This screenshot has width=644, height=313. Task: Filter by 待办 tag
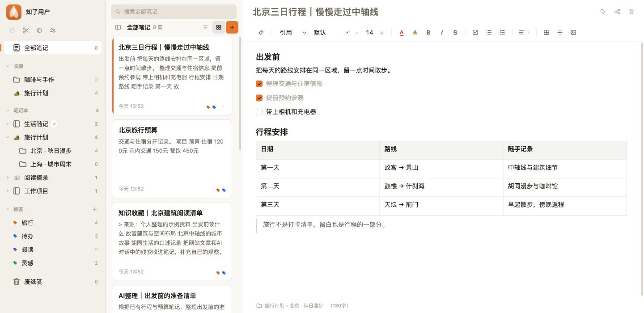[52, 236]
